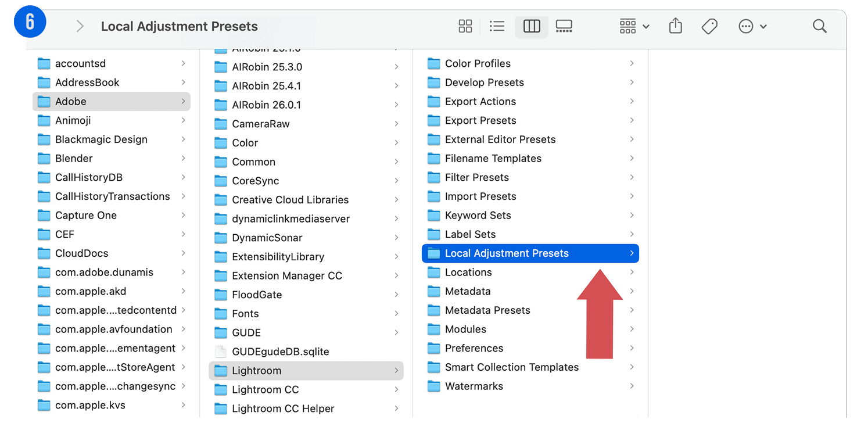Click the Smart Collection Templates folder icon
The width and height of the screenshot is (868, 430).
tap(433, 368)
